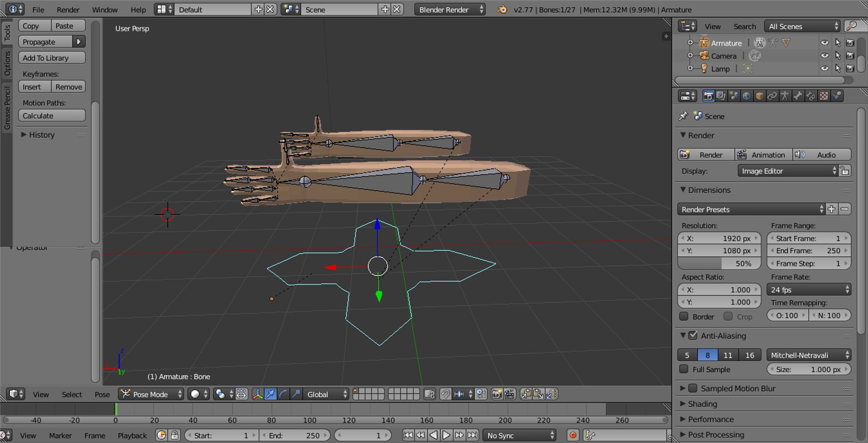Open the Object properties tab cube icon
The height and width of the screenshot is (443, 868).
coord(759,96)
